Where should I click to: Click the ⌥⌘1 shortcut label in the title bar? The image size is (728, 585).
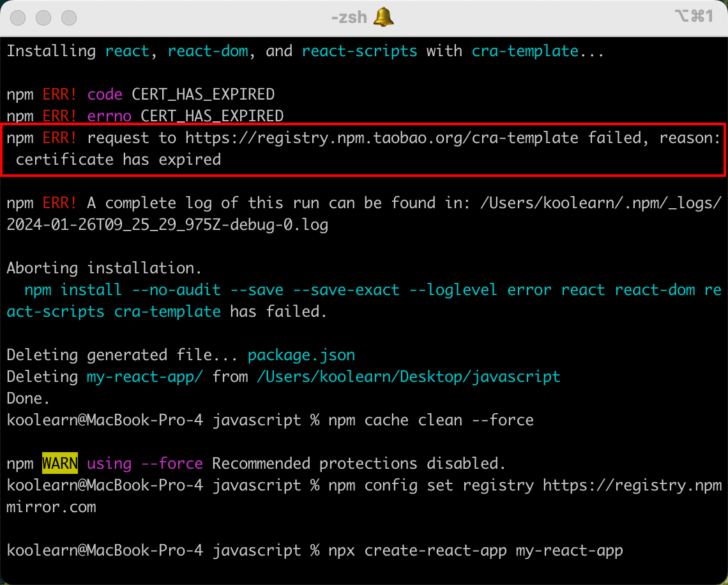(694, 16)
